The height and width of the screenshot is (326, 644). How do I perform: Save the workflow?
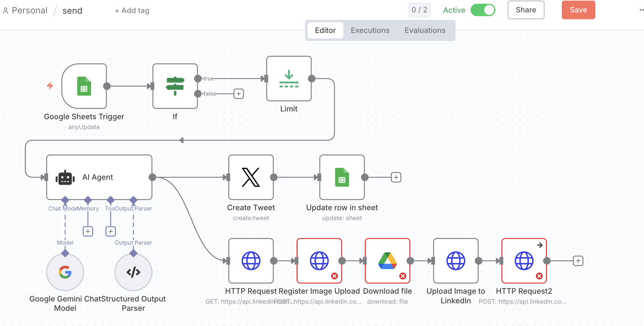point(579,10)
